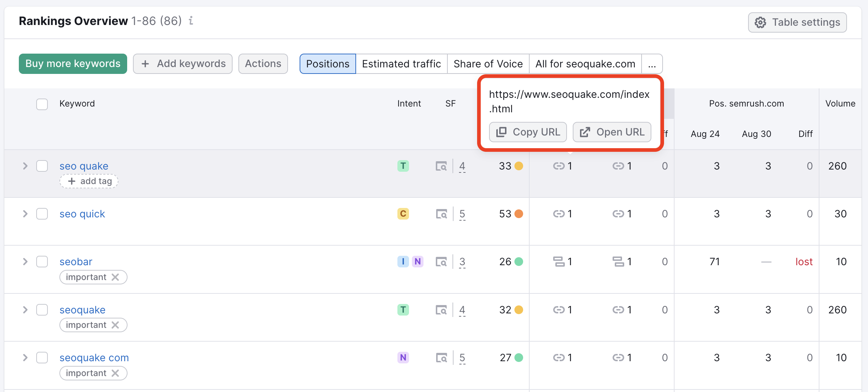868x392 pixels.
Task: Click the screenshot/SF icon for seobar
Action: 443,261
